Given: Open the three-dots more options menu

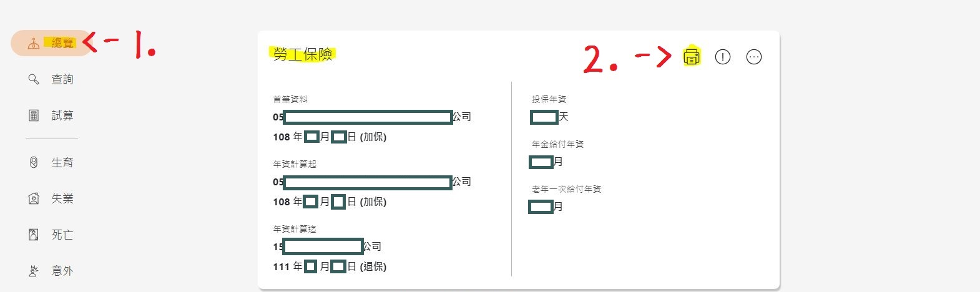Looking at the screenshot, I should click(x=754, y=57).
